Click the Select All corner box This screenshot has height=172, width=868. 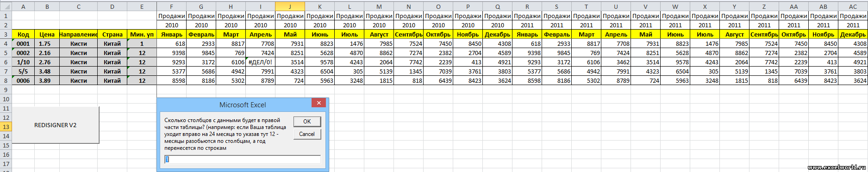[6, 6]
